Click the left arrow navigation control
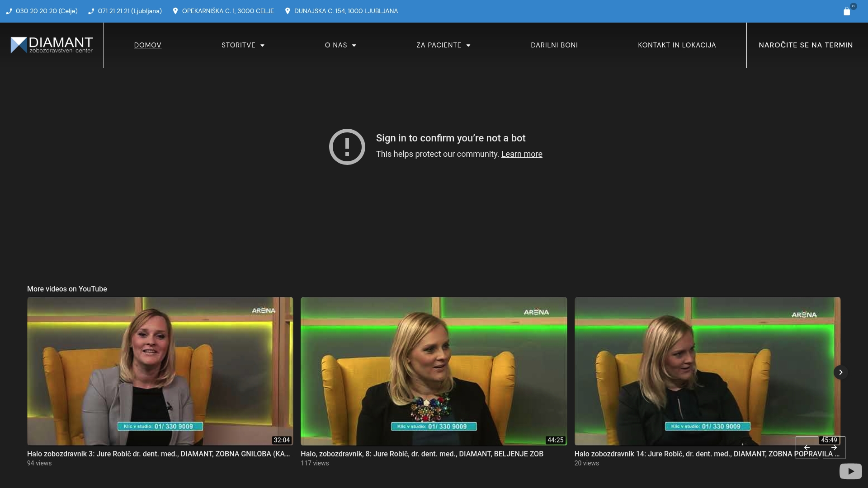The image size is (868, 488). (807, 447)
